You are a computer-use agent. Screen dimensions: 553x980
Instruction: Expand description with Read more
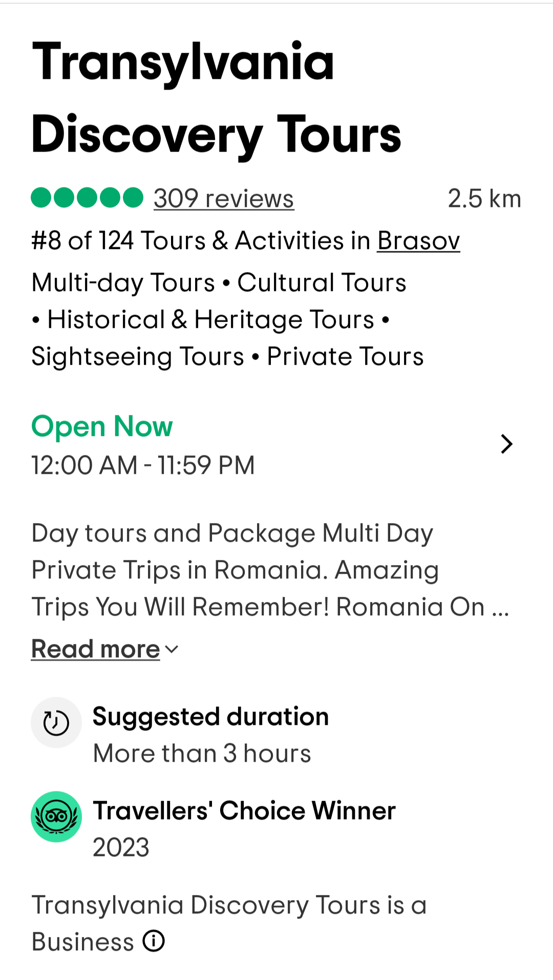click(x=96, y=649)
